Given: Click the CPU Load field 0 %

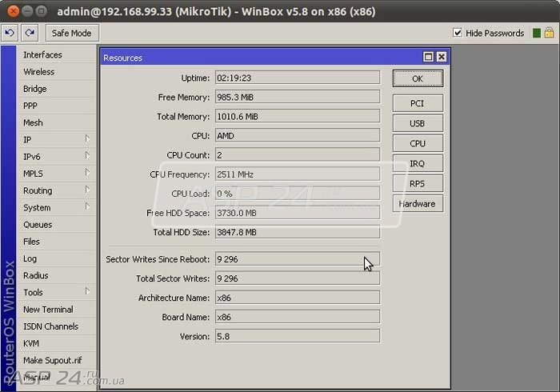Looking at the screenshot, I should coord(298,194).
